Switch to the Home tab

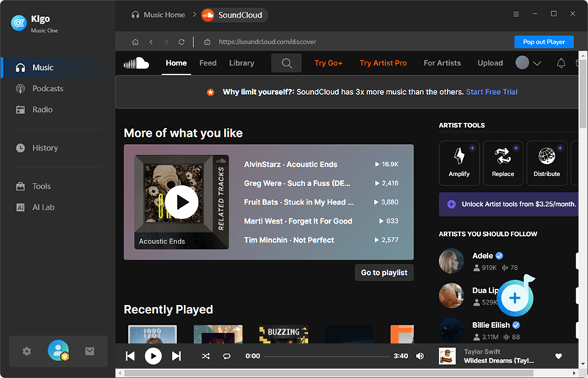click(176, 63)
